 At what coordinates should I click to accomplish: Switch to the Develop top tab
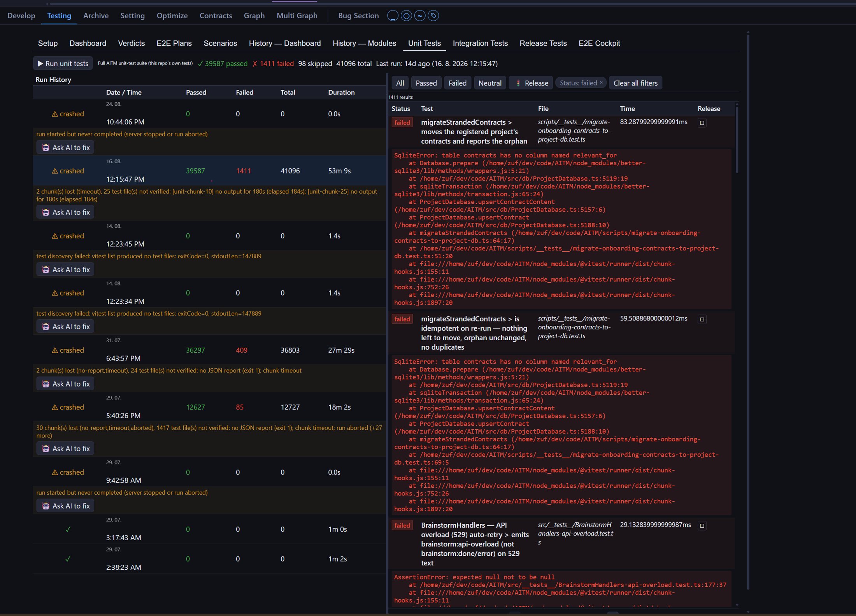coord(21,16)
